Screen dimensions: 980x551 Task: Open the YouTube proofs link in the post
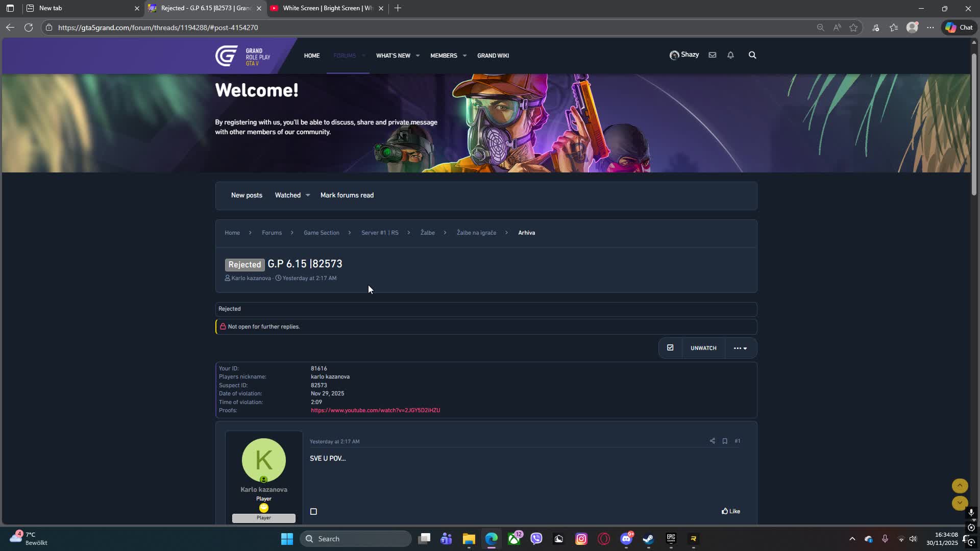point(375,410)
